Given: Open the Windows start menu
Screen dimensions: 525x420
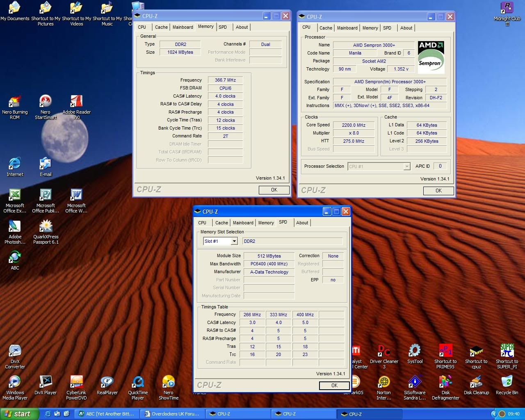Looking at the screenshot, I should (x=19, y=414).
